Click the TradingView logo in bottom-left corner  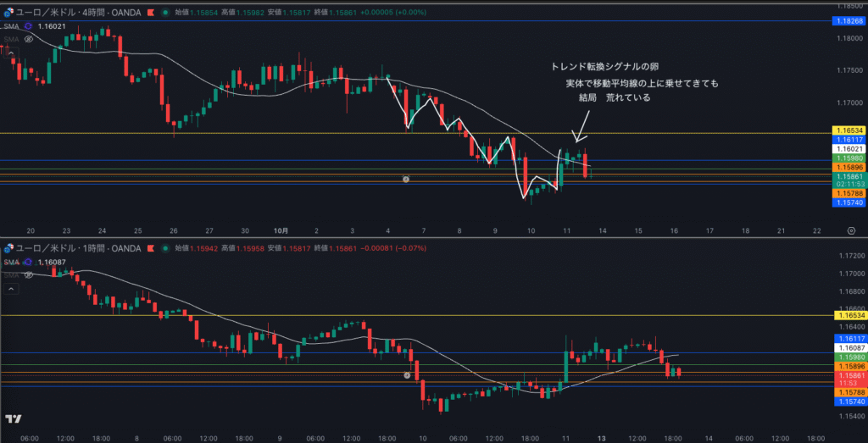(x=12, y=419)
